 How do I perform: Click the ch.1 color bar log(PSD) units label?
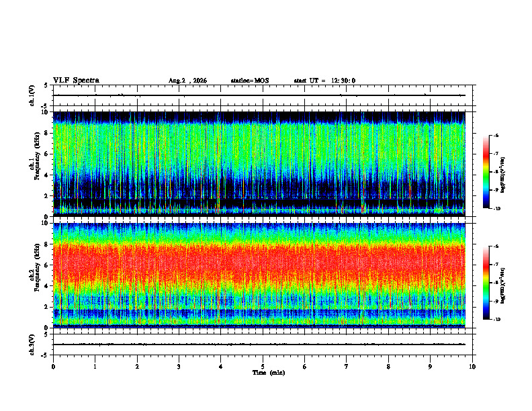coord(503,175)
